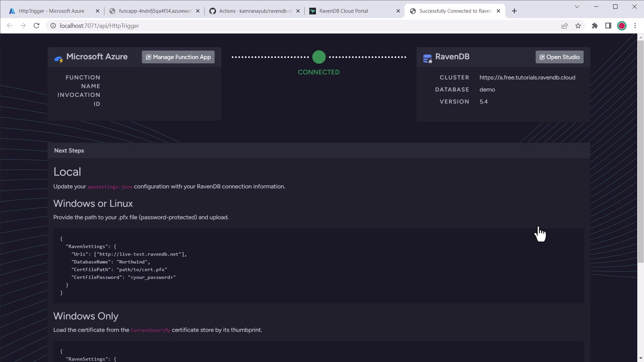Click the RavenDB database logo

[427, 59]
